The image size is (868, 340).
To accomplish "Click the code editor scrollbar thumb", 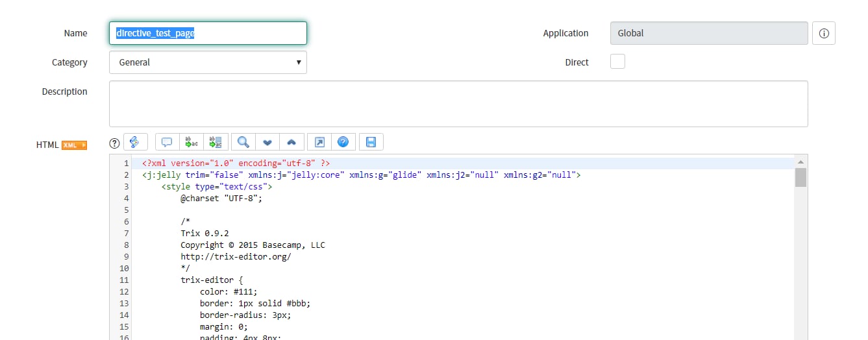I will [801, 177].
